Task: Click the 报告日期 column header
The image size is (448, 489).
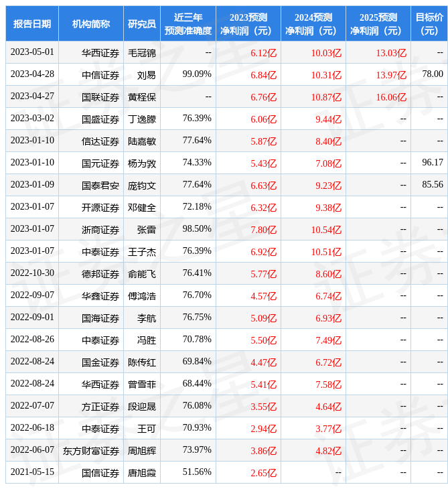Action: click(x=32, y=23)
